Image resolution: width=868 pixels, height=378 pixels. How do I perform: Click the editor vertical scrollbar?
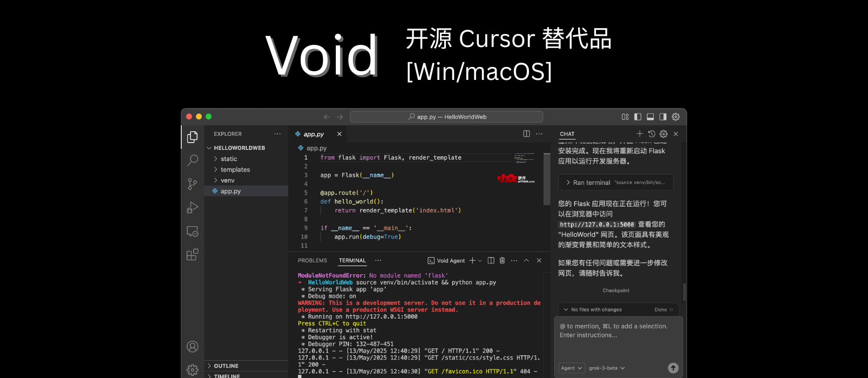point(547,178)
